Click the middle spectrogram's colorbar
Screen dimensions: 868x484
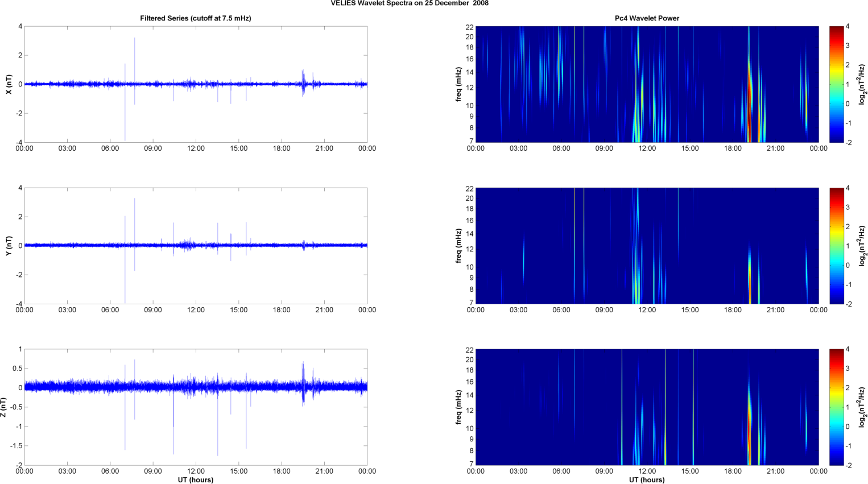(x=836, y=246)
